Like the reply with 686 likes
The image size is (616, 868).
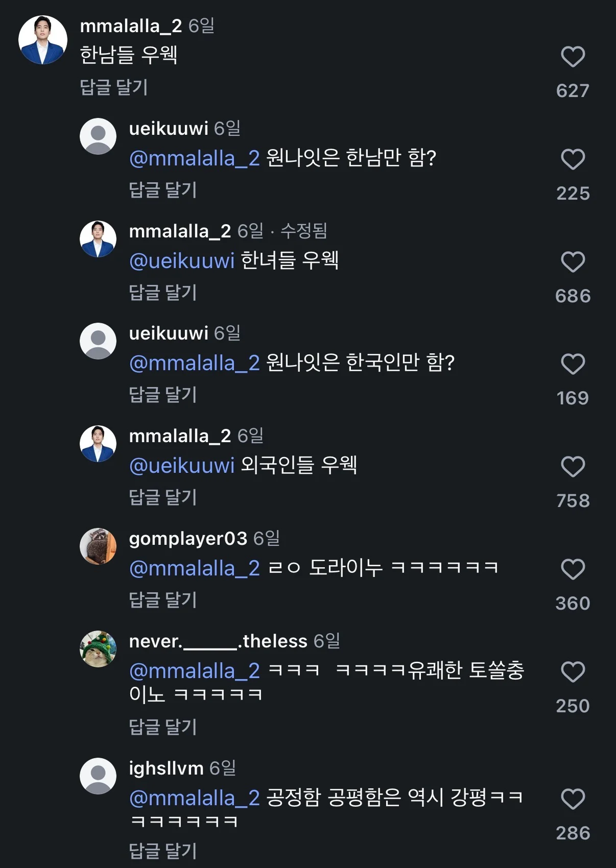pyautogui.click(x=573, y=262)
